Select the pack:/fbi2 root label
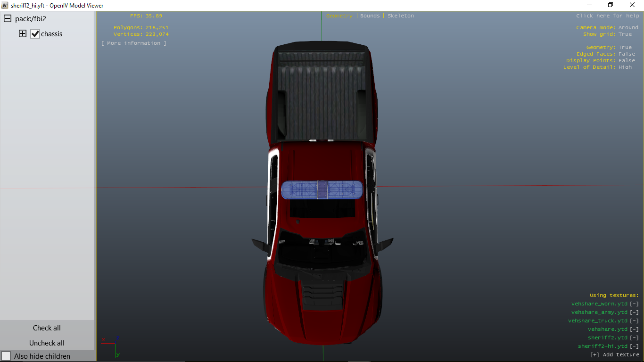This screenshot has height=362, width=644. click(31, 19)
